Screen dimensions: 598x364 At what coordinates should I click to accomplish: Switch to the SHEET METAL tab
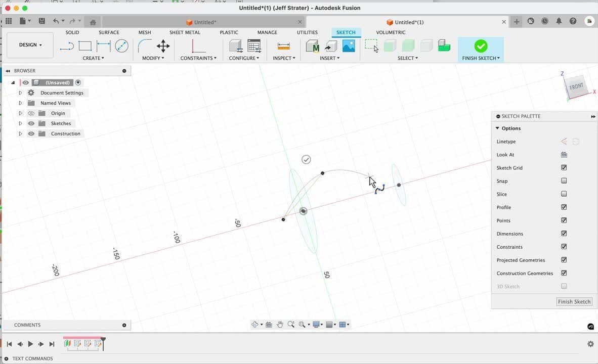185,32
